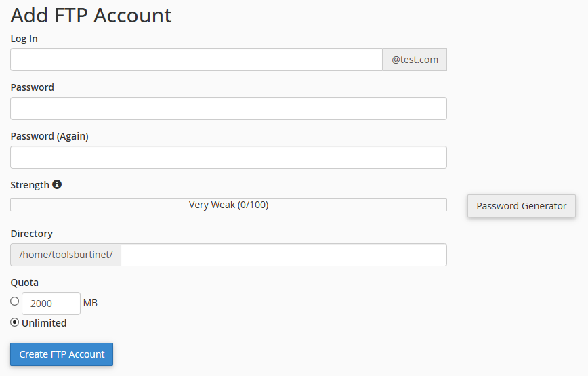Choose the Unlimited quota radio button

(15, 322)
